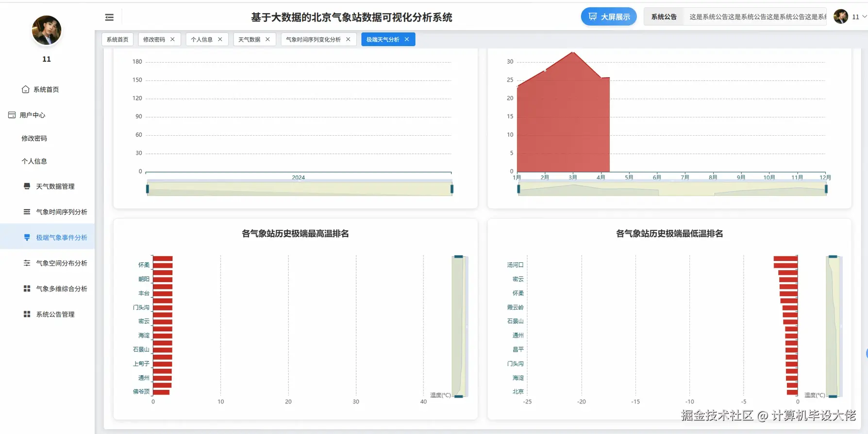Close the 天气数据 tab
Screen dimensions: 868x434
pos(267,39)
